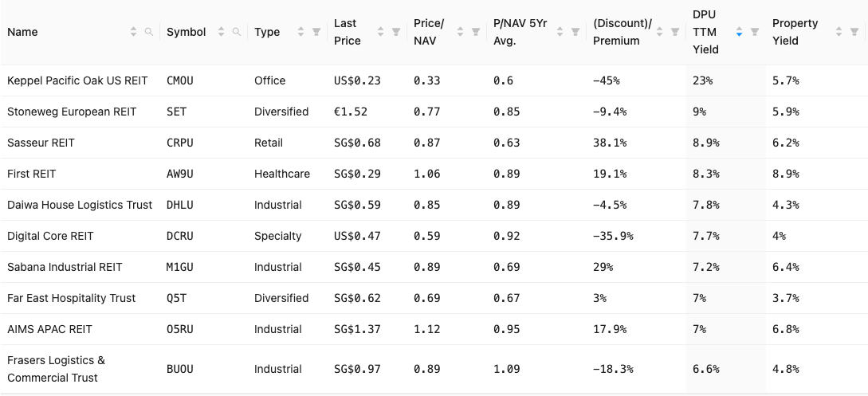The image size is (868, 396).
Task: Click the search icon in Symbol column
Action: [236, 32]
